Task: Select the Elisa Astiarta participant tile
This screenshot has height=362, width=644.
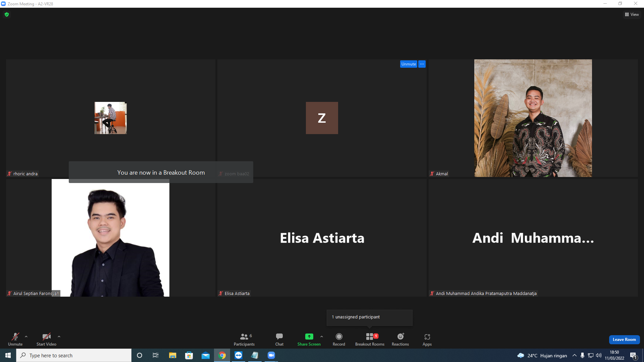Action: coord(322,238)
